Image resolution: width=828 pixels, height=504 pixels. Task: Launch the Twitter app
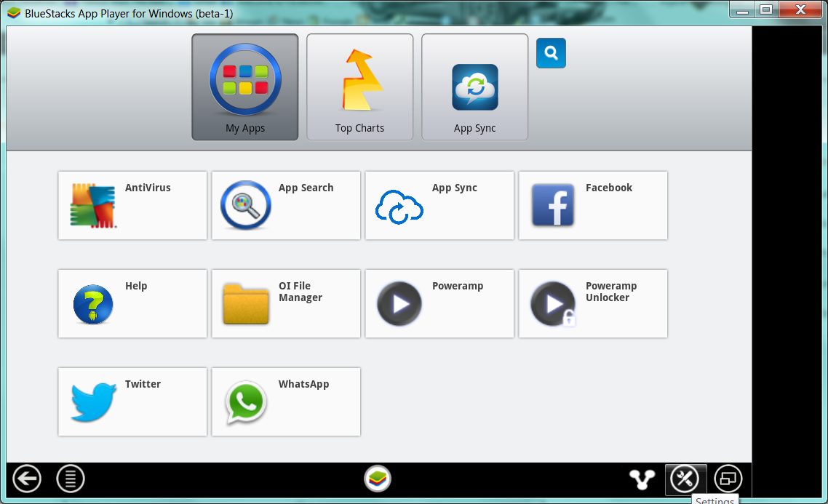click(x=132, y=401)
